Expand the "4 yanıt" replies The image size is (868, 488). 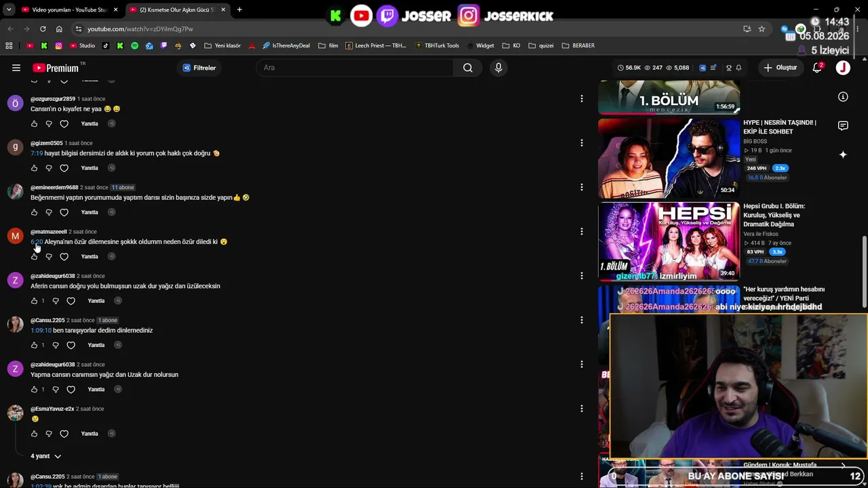click(x=45, y=456)
